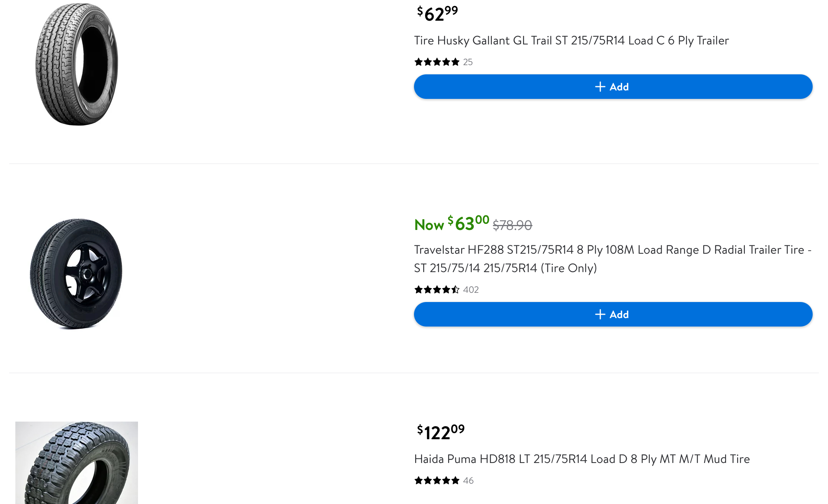This screenshot has width=828, height=504.
Task: Click the plus icon on the Travelstar Add button
Action: click(x=600, y=314)
